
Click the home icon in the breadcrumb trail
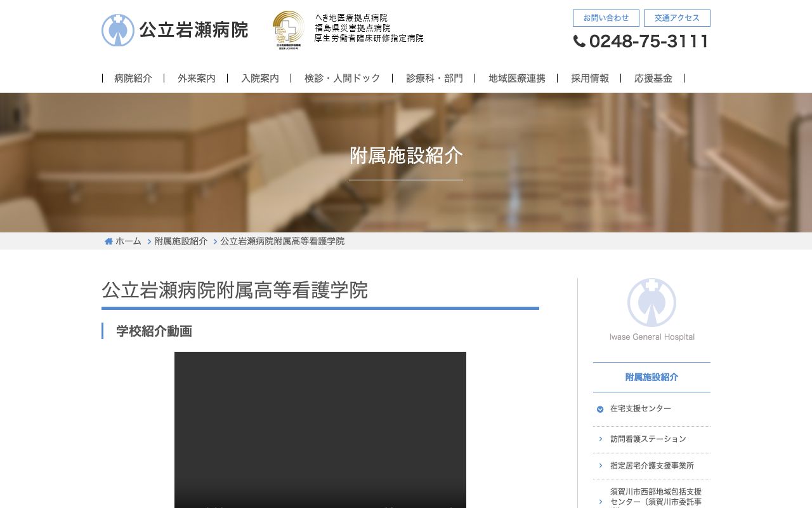tap(108, 241)
